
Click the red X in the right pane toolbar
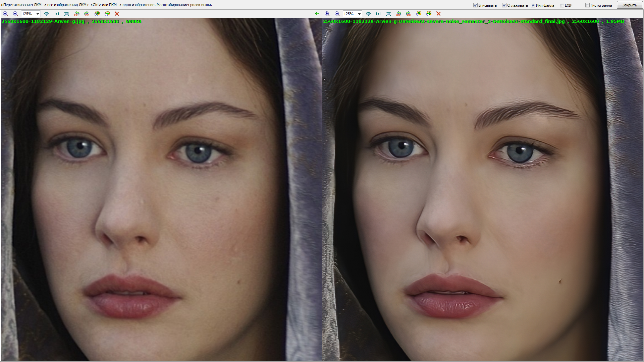click(x=438, y=14)
